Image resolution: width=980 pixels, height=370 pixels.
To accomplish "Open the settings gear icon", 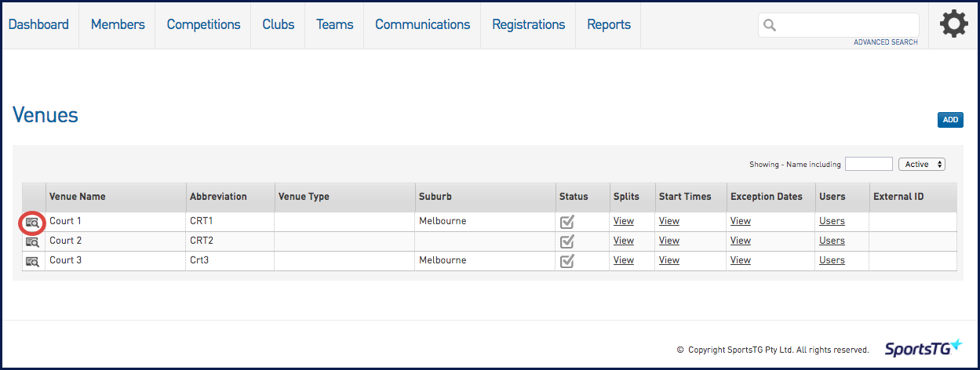I will pos(953,25).
